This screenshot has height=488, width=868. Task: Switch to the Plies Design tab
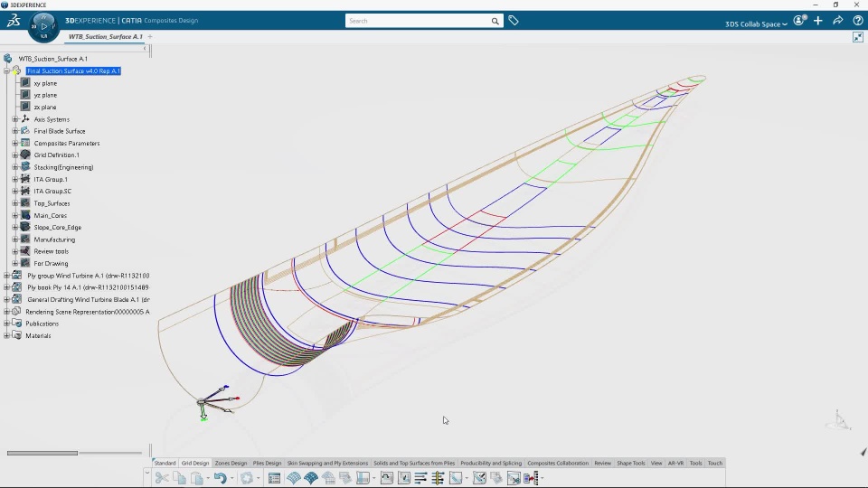tap(267, 463)
